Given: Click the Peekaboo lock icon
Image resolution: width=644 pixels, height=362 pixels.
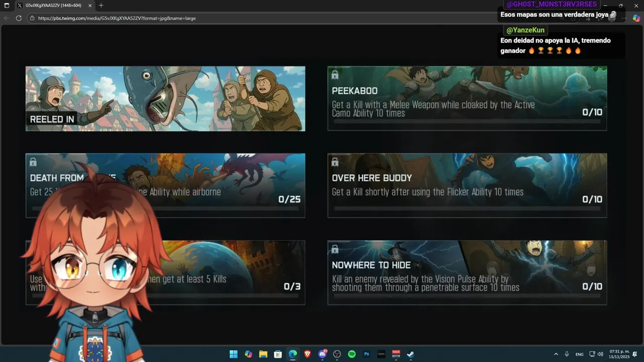Looking at the screenshot, I should point(335,75).
